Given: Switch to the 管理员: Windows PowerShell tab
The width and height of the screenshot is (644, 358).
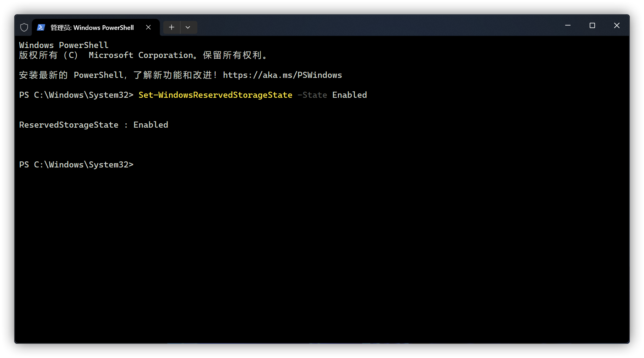Looking at the screenshot, I should click(91, 27).
